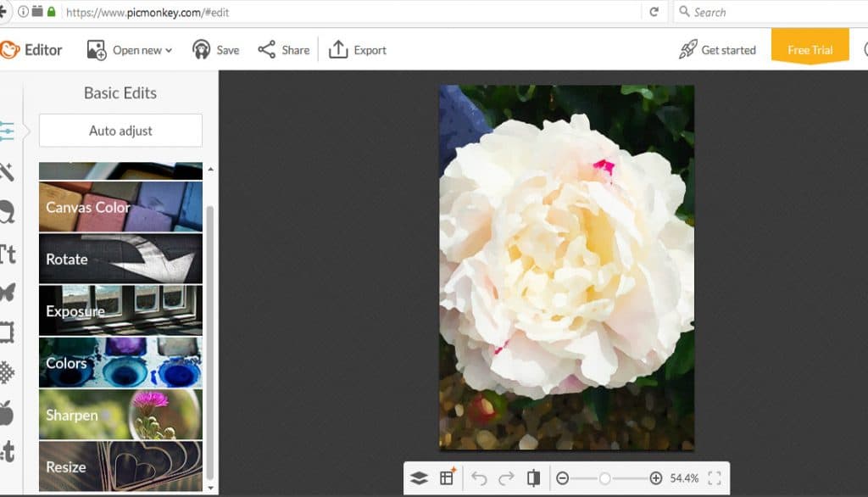The width and height of the screenshot is (868, 497).
Task: Open the Text tool in sidebar
Action: pyautogui.click(x=7, y=254)
